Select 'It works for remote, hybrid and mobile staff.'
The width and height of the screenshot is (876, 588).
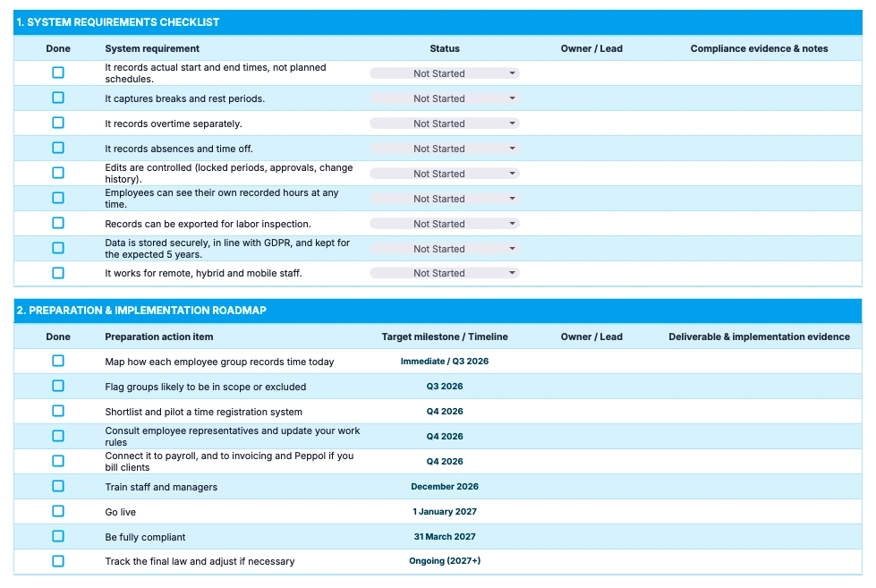(x=203, y=273)
